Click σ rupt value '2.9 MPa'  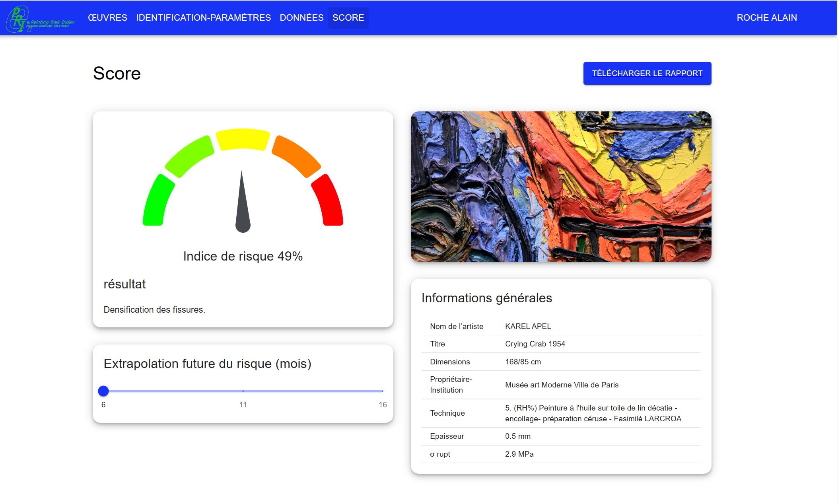pyautogui.click(x=519, y=454)
